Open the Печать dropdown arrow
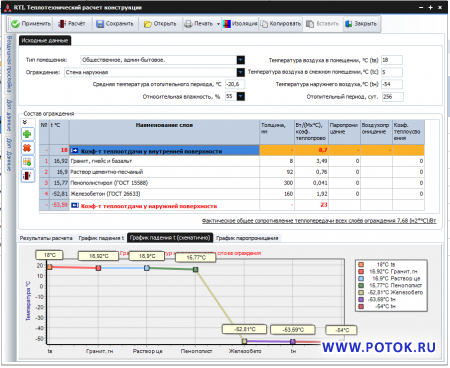 click(x=218, y=24)
